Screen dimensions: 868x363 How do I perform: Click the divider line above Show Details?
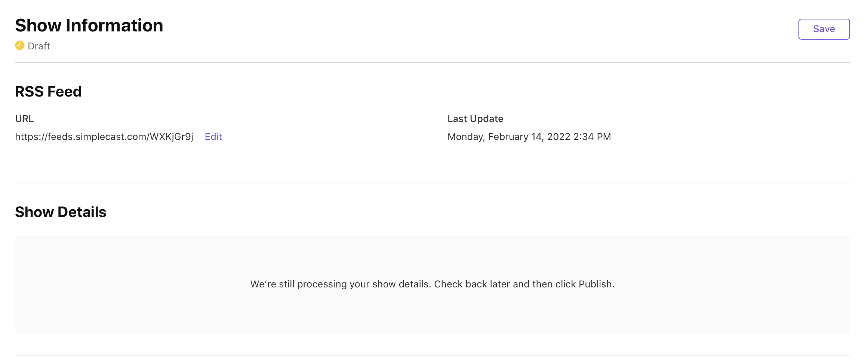click(x=432, y=183)
